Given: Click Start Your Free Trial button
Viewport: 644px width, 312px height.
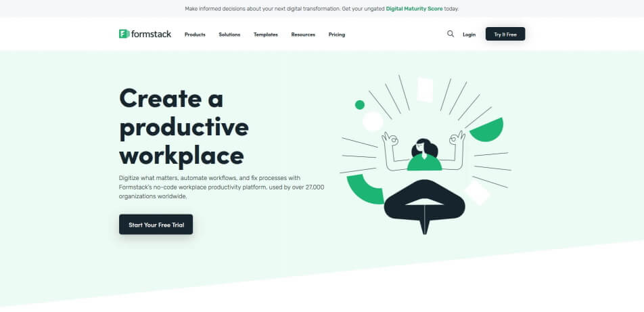Looking at the screenshot, I should coord(156,225).
